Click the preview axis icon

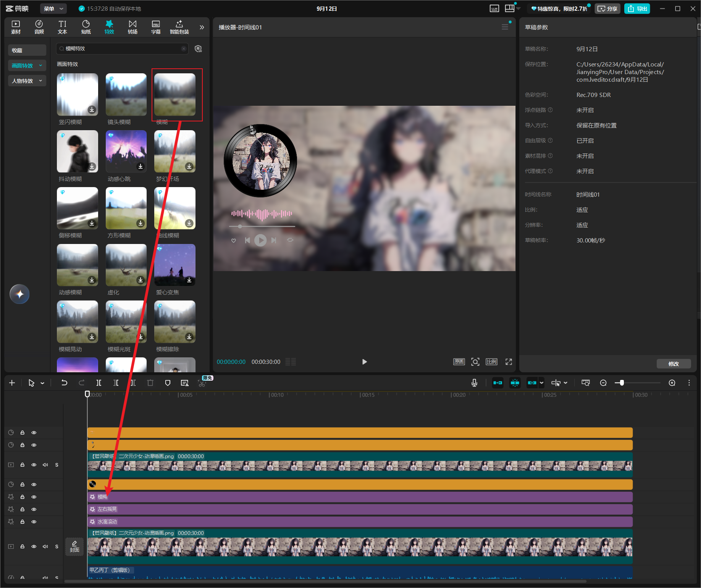coord(556,383)
